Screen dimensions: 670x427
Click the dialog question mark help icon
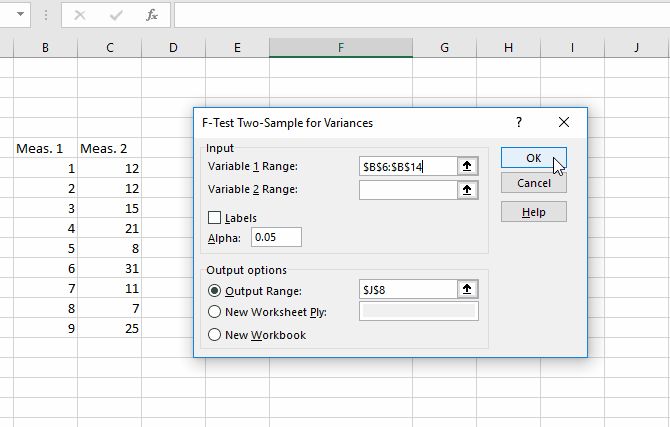519,122
